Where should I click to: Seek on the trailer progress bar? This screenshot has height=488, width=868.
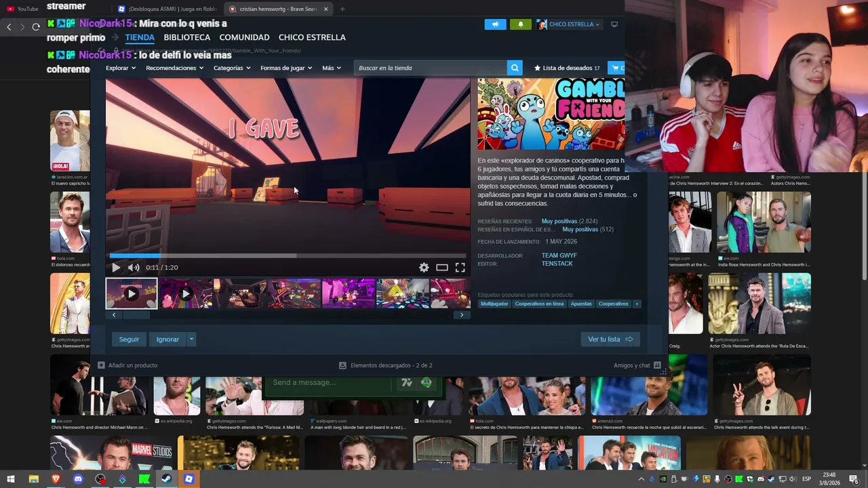pos(288,256)
